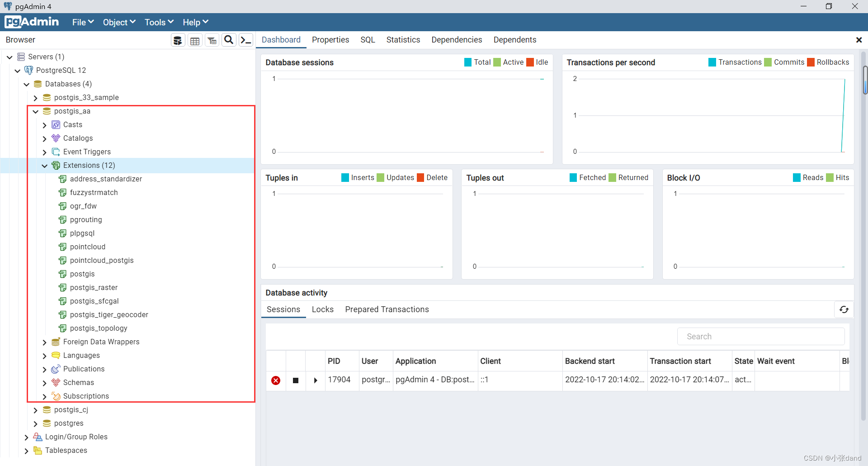868x466 pixels.
Task: Expand the postgres database node
Action: pos(36,423)
